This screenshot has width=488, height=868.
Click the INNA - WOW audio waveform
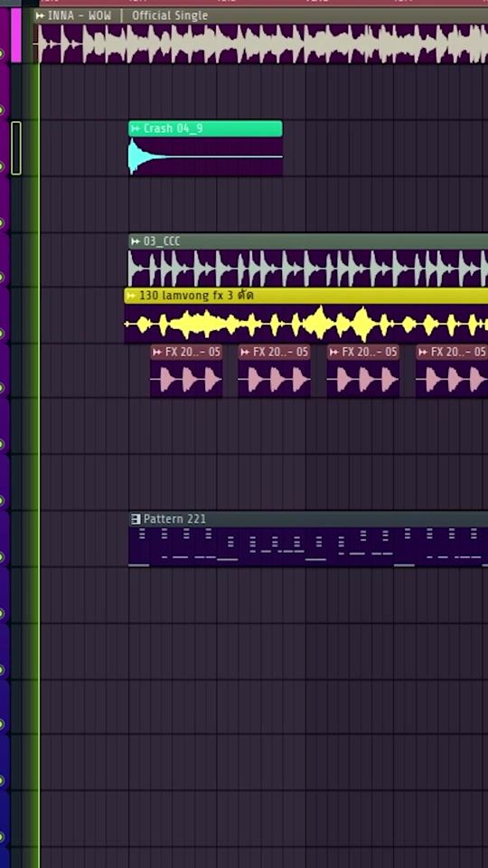(x=260, y=43)
